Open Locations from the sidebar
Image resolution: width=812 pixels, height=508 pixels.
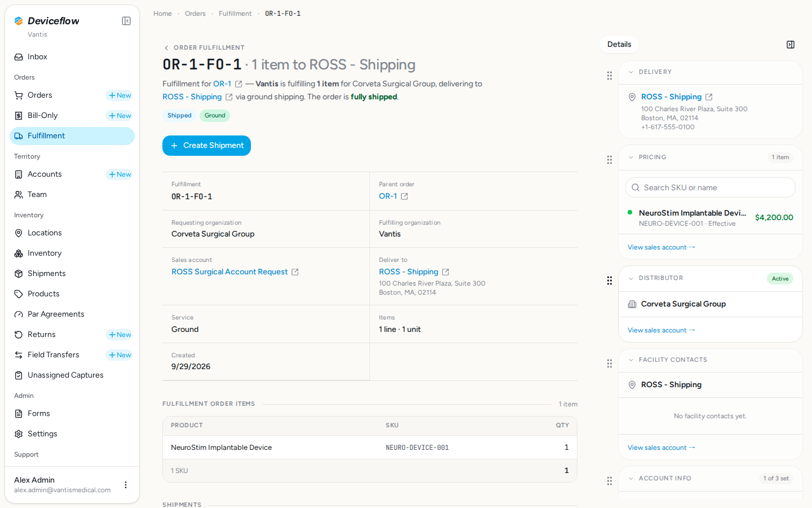72,233
